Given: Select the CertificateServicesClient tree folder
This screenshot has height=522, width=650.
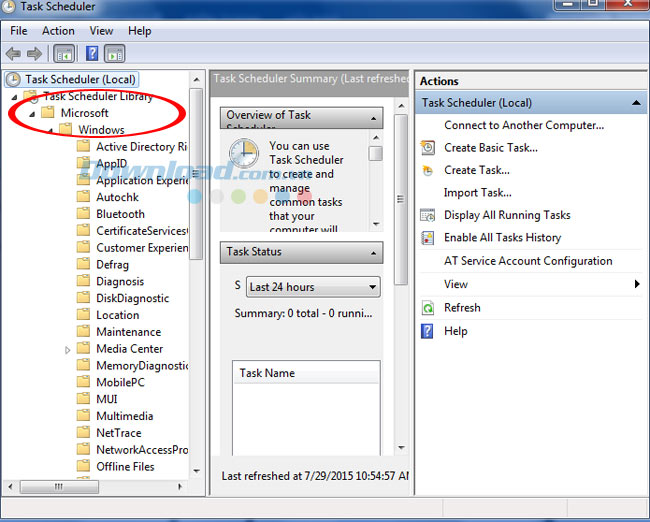Looking at the screenshot, I should [142, 231].
